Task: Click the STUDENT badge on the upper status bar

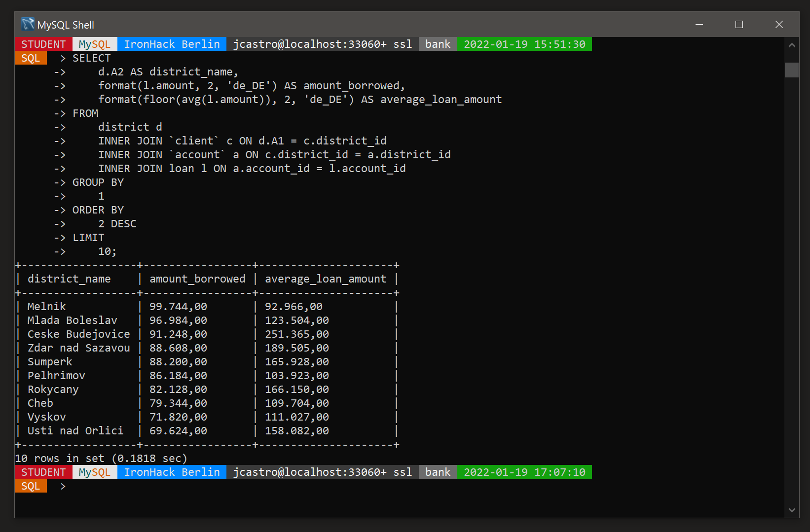Action: tap(43, 44)
